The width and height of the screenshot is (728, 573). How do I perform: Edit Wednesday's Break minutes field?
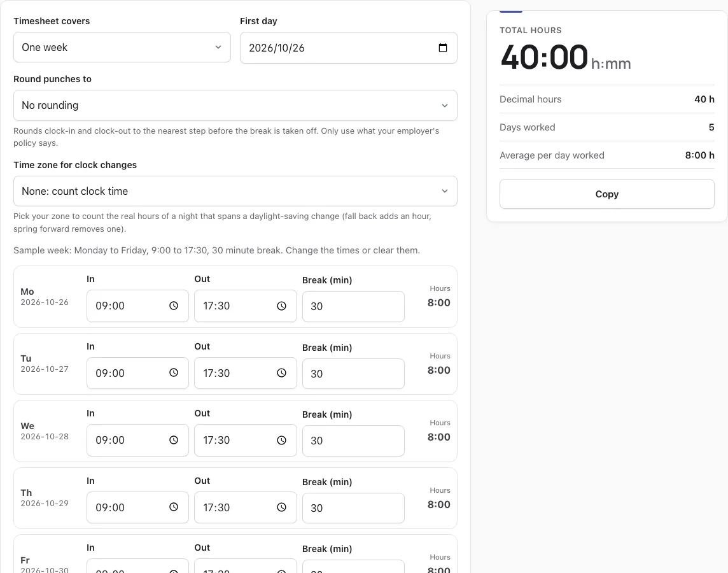353,441
